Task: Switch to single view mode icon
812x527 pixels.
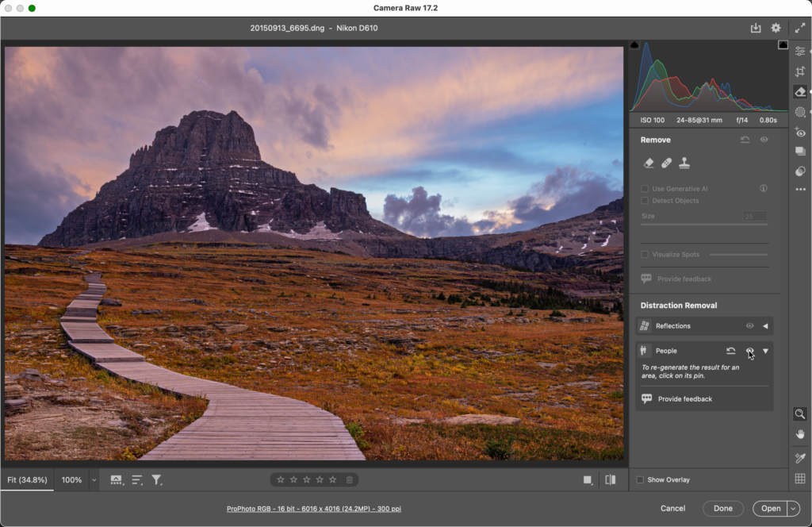Action: coord(588,480)
